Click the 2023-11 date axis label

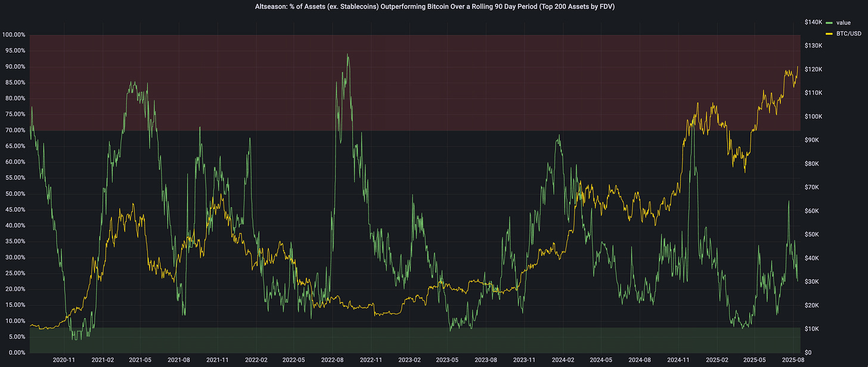click(524, 360)
